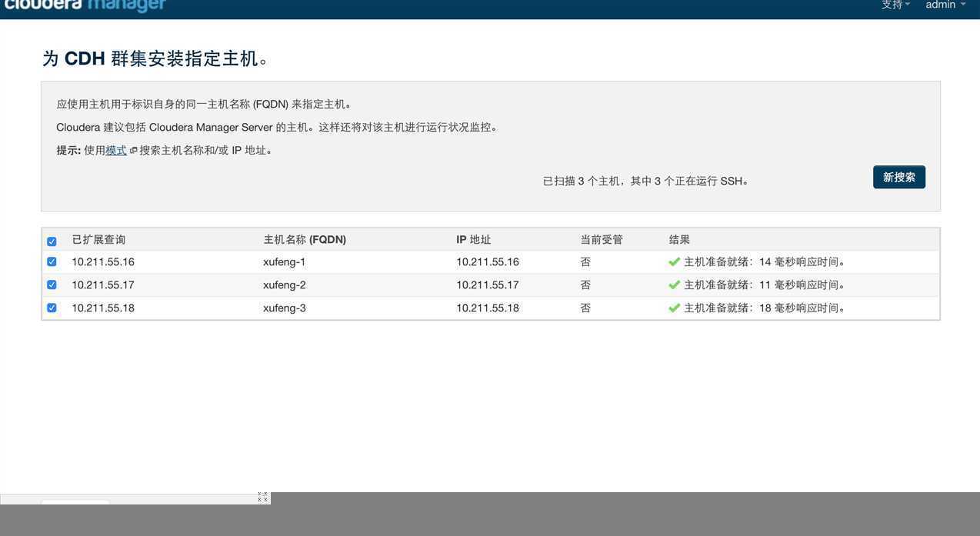
Task: Toggle the select-all hosts checkbox in header
Action: 52,241
